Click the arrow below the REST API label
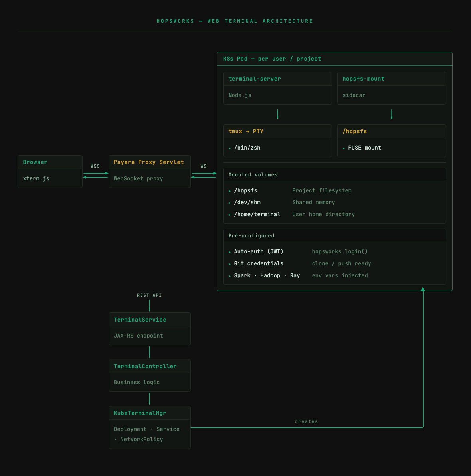The width and height of the screenshot is (471, 476). 149,306
